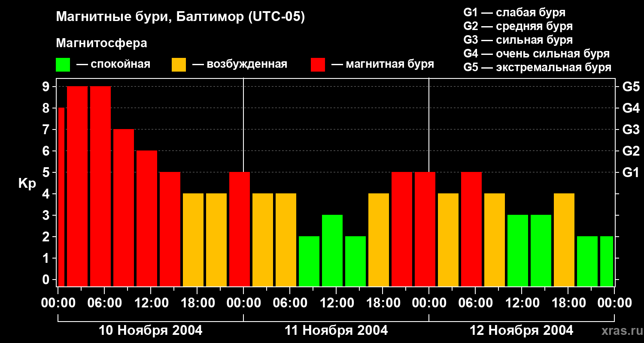Click the 'G5 — экстремальная буря' legend line

click(538, 67)
